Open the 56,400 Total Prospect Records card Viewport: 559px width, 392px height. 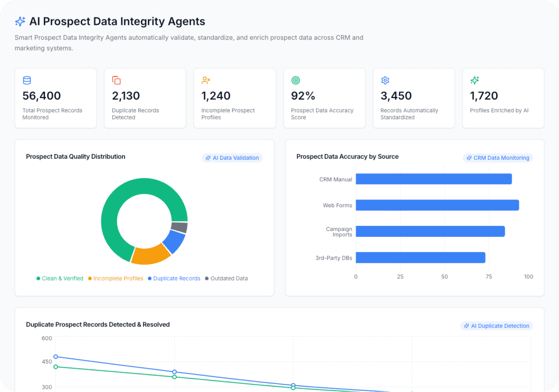tap(55, 98)
